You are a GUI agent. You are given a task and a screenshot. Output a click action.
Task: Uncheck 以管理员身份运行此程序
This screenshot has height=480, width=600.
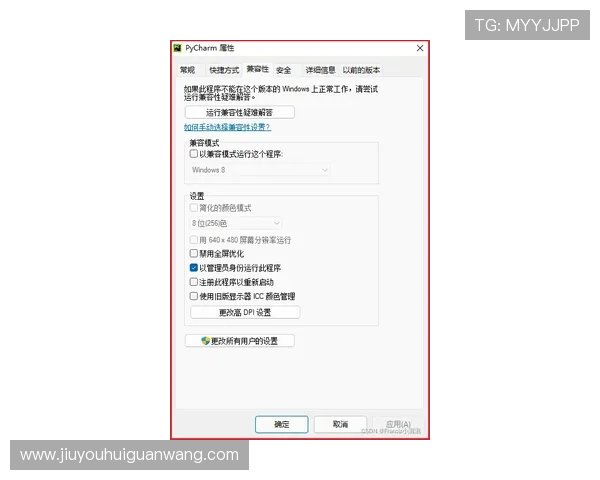tap(194, 268)
